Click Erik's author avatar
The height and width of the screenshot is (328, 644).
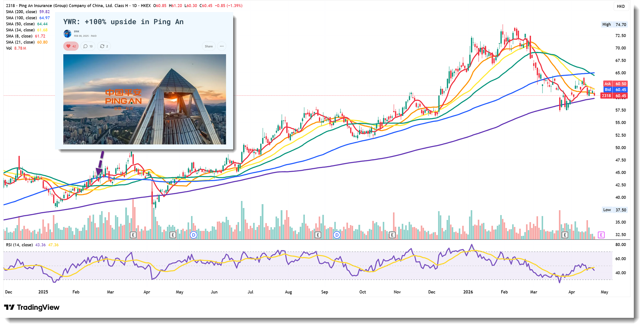(x=67, y=33)
